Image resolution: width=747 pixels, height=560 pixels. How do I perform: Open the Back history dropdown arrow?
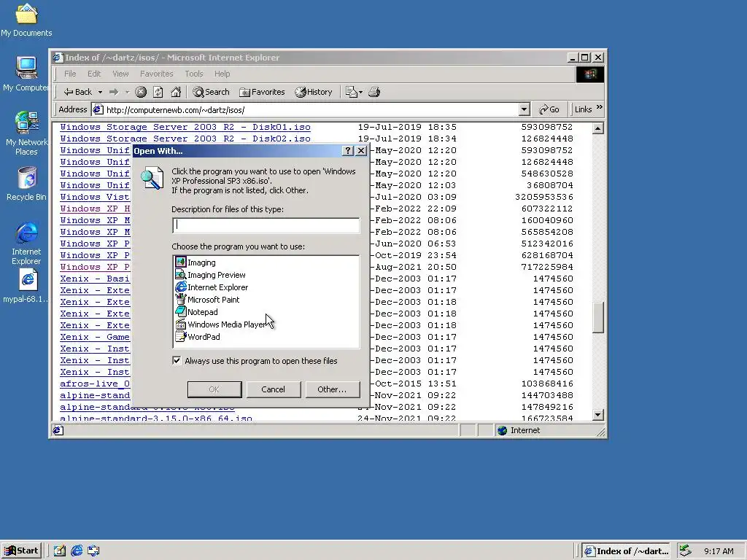click(x=100, y=92)
